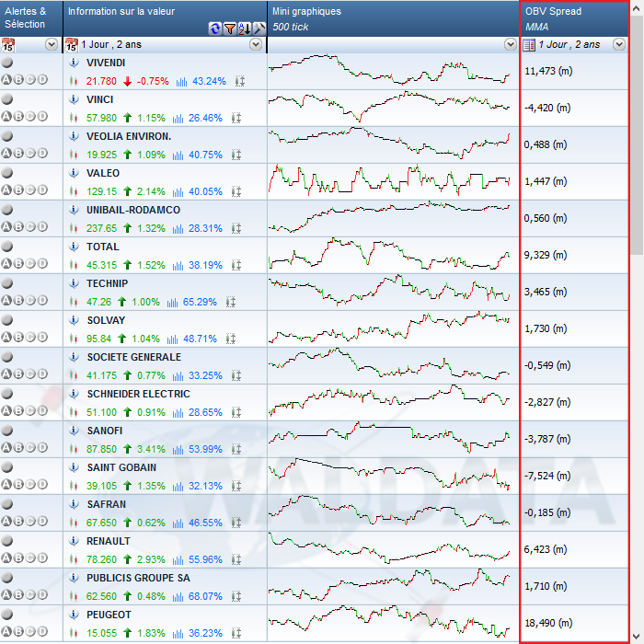
Task: Click candlestick icon in VIVENDI row
Action: tap(74, 81)
